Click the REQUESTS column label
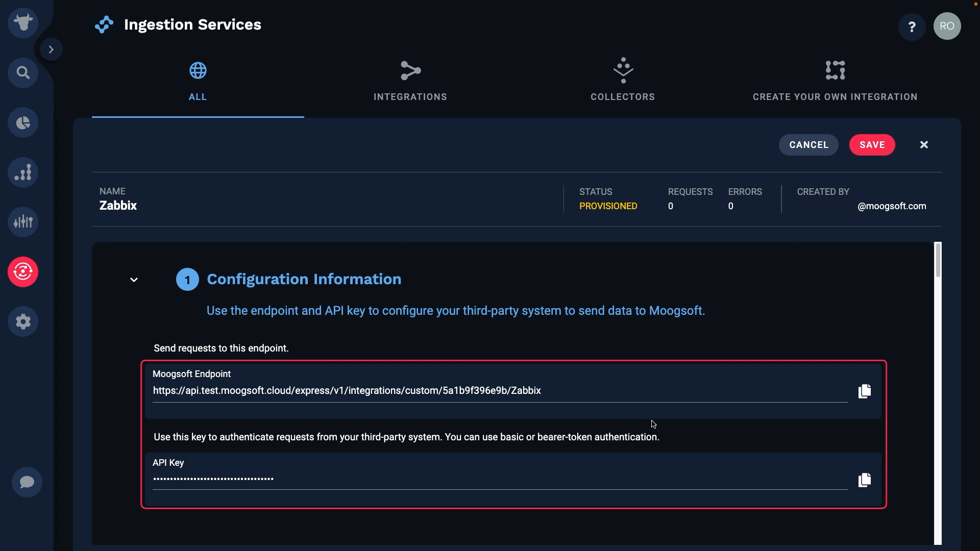The width and height of the screenshot is (980, 551). (690, 192)
